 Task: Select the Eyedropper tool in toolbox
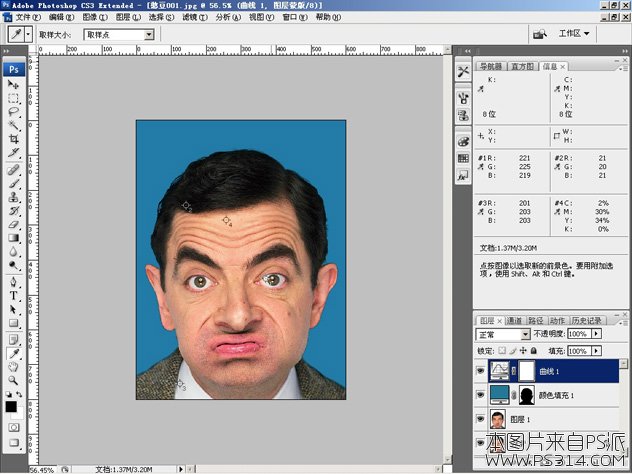pyautogui.click(x=13, y=353)
